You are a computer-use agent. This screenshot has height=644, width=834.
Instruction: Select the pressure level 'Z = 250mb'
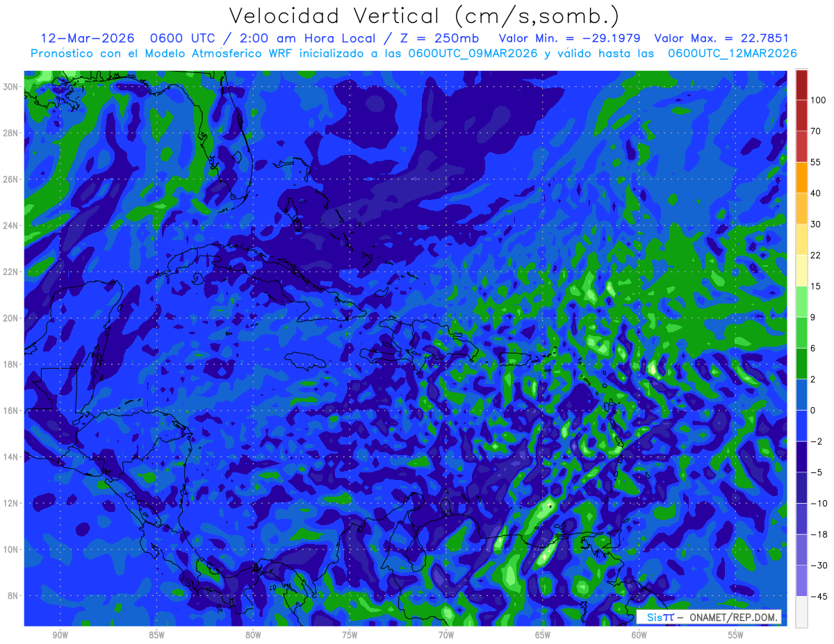[x=439, y=38]
